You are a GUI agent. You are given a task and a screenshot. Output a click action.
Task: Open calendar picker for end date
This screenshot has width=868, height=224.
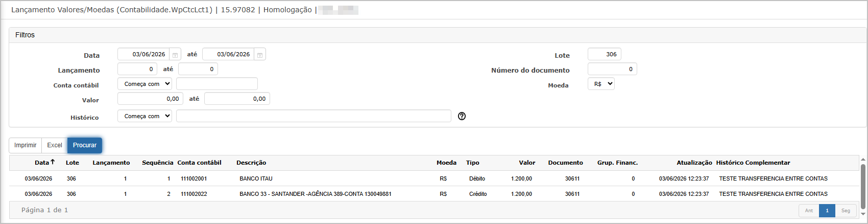[260, 55]
